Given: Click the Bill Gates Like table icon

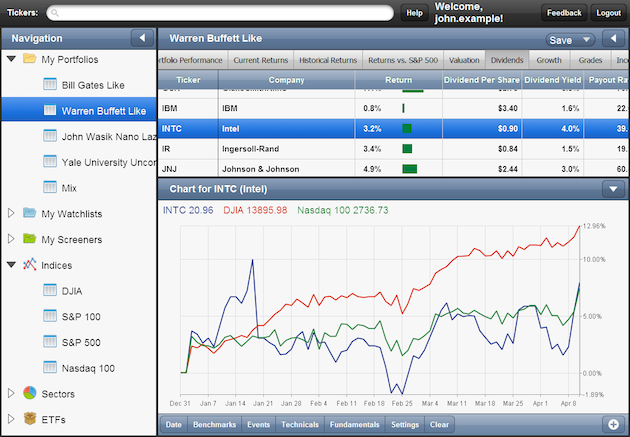Looking at the screenshot, I should 50,84.
